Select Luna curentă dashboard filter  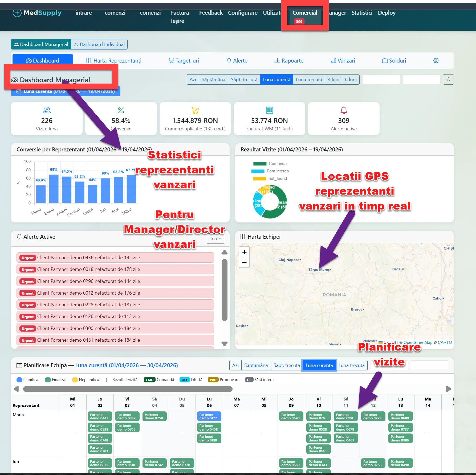pyautogui.click(x=276, y=80)
